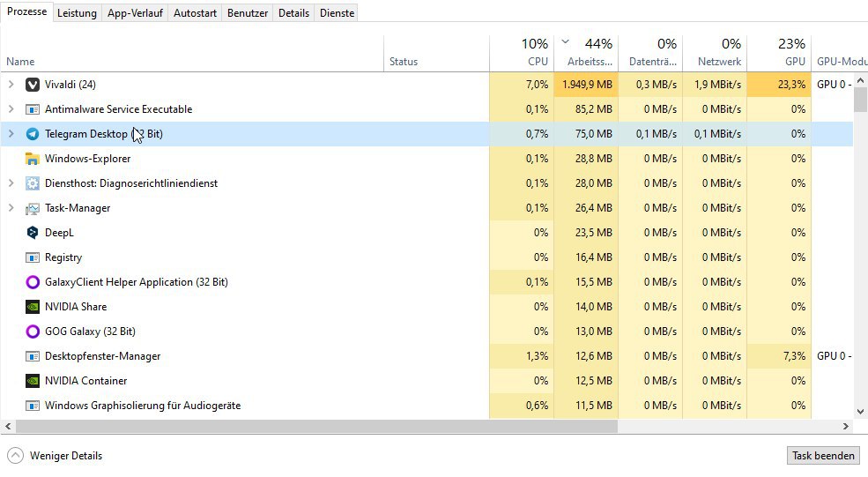
Task: Select the DeepL process name
Action: [59, 233]
